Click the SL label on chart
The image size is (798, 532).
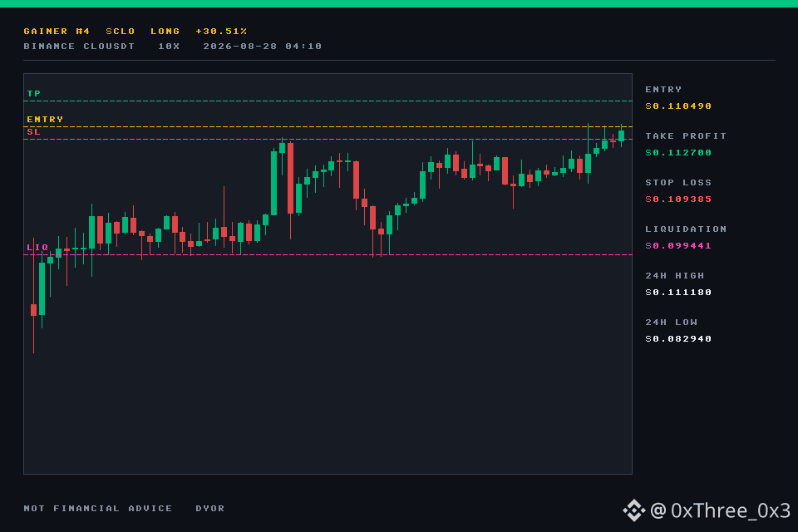pyautogui.click(x=33, y=132)
